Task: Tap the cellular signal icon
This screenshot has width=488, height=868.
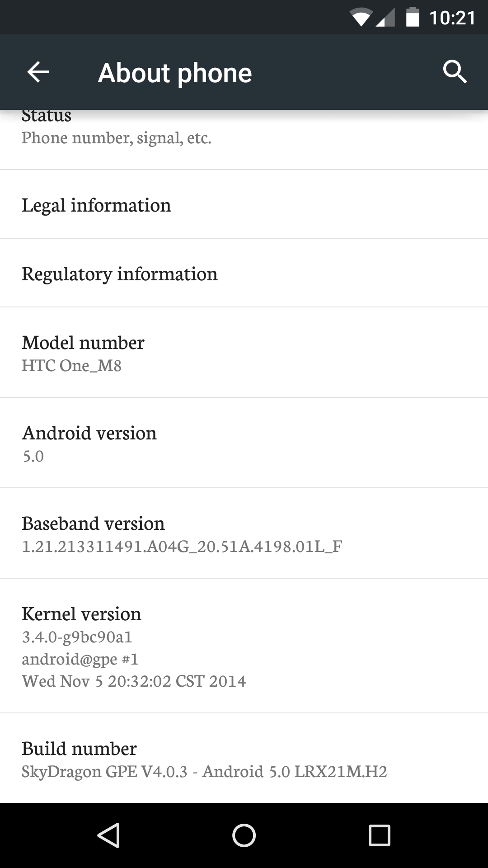Action: click(385, 18)
